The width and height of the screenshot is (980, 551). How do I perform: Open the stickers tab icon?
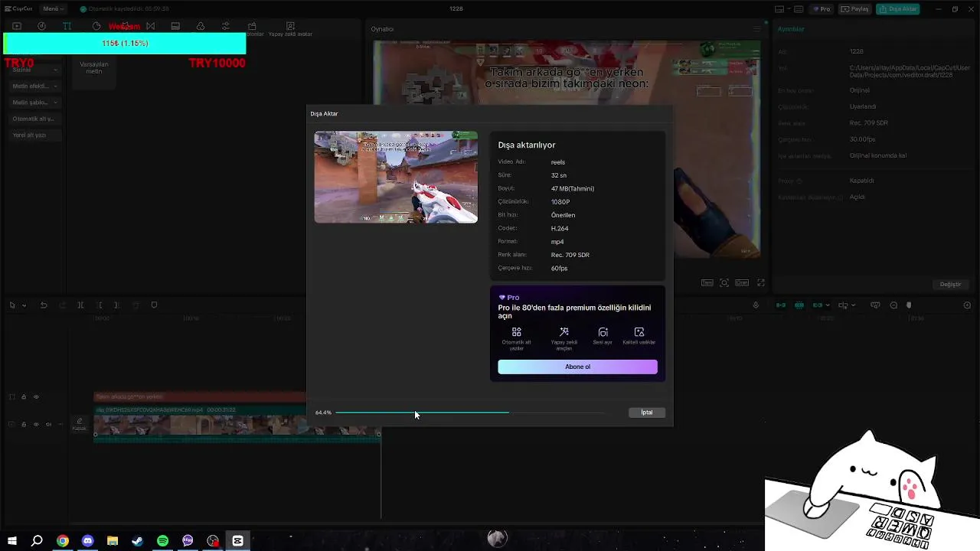(96, 26)
